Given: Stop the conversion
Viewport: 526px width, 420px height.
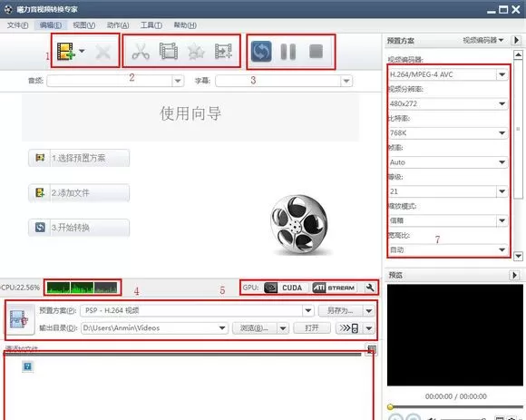Looking at the screenshot, I should (x=316, y=52).
